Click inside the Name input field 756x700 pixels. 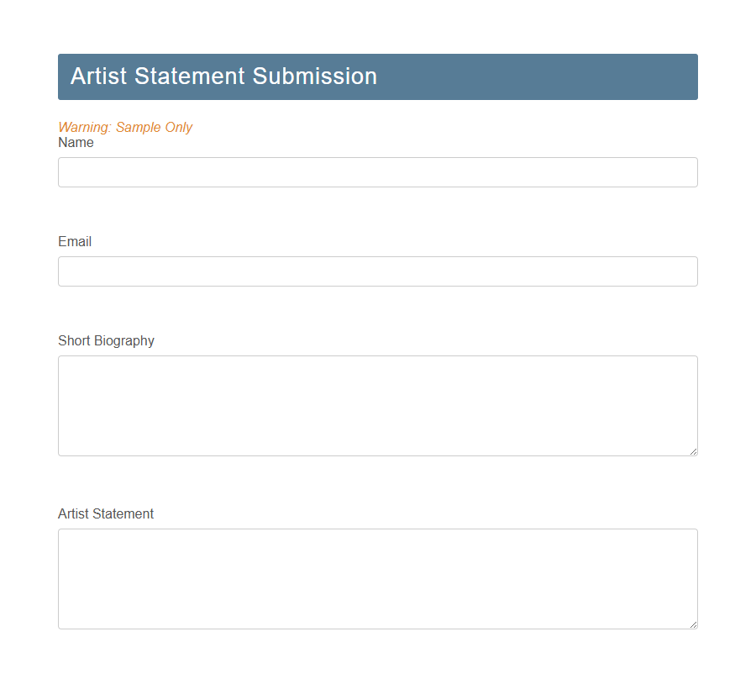click(x=377, y=171)
